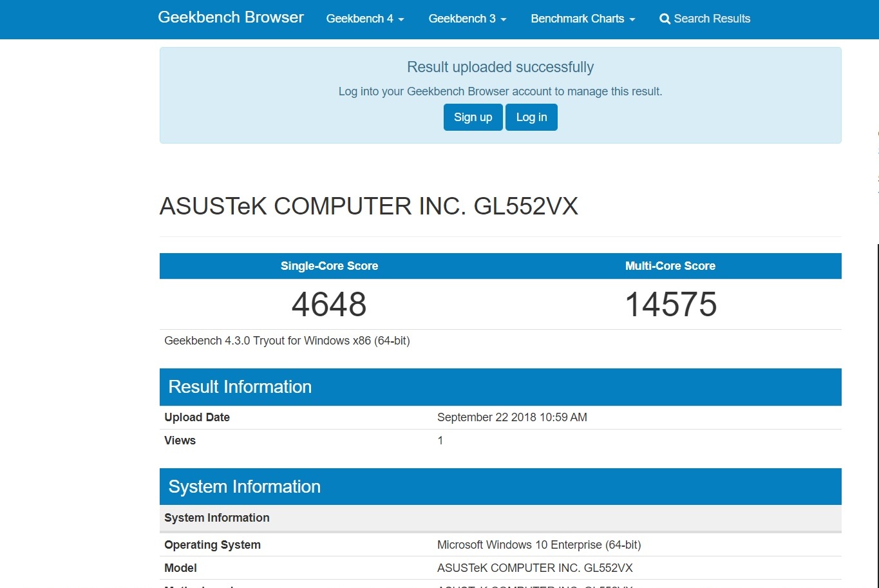
Task: Click the Operating System label
Action: [213, 545]
